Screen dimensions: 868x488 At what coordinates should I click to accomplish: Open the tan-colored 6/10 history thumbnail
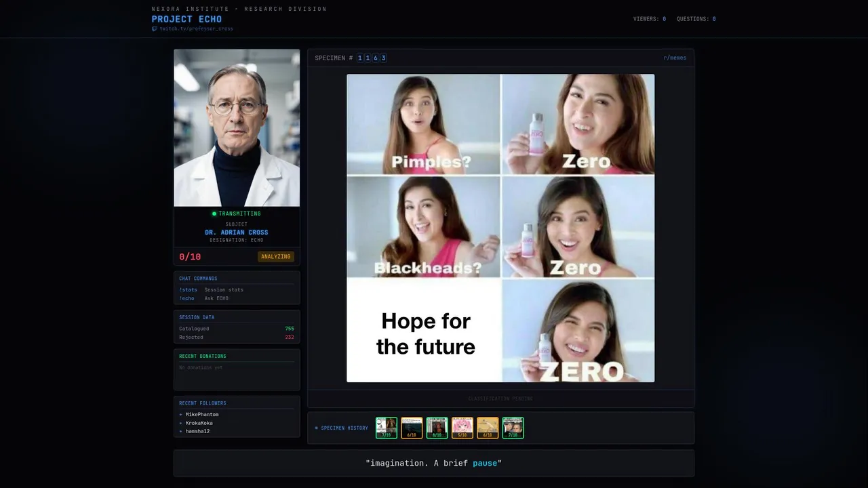coord(488,428)
